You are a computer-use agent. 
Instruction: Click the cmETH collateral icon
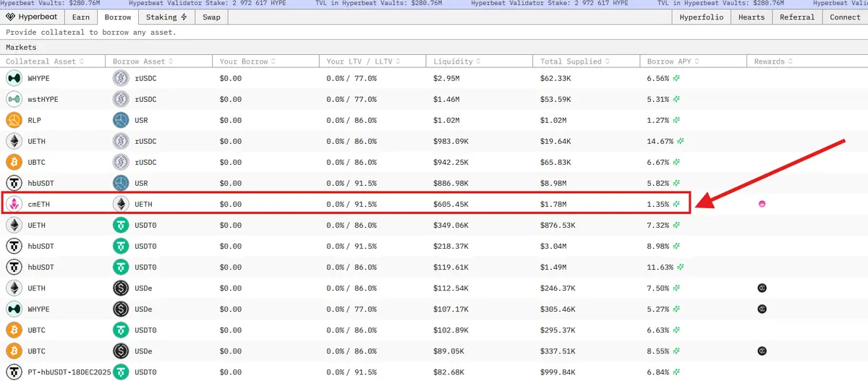[14, 204]
